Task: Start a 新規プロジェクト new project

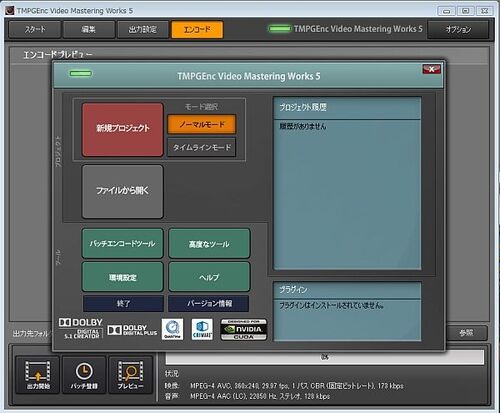Action: tap(123, 129)
